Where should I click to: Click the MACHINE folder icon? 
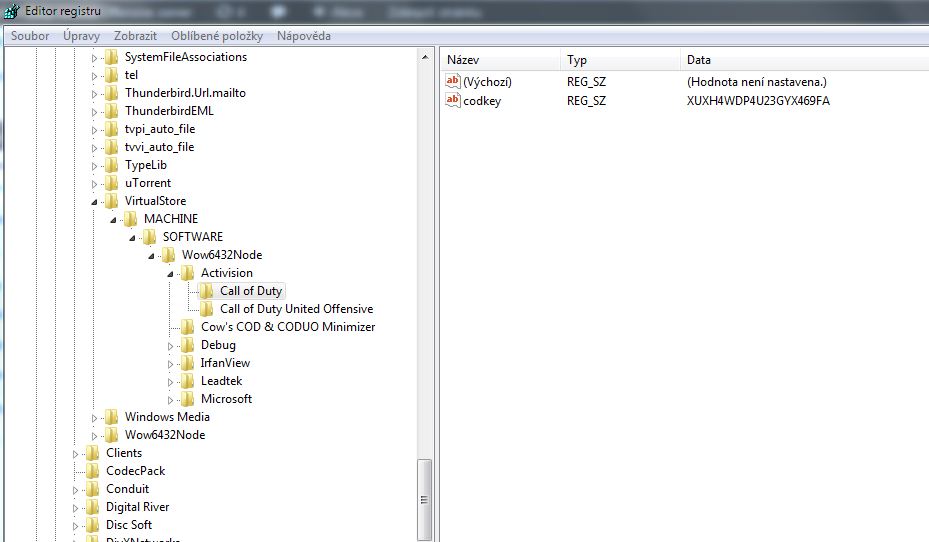130,219
